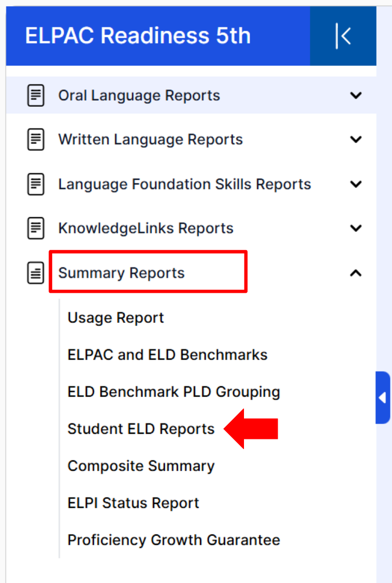Expand the KnowledgeLinks Reports chevron
This screenshot has width=392, height=583.
pos(356,228)
